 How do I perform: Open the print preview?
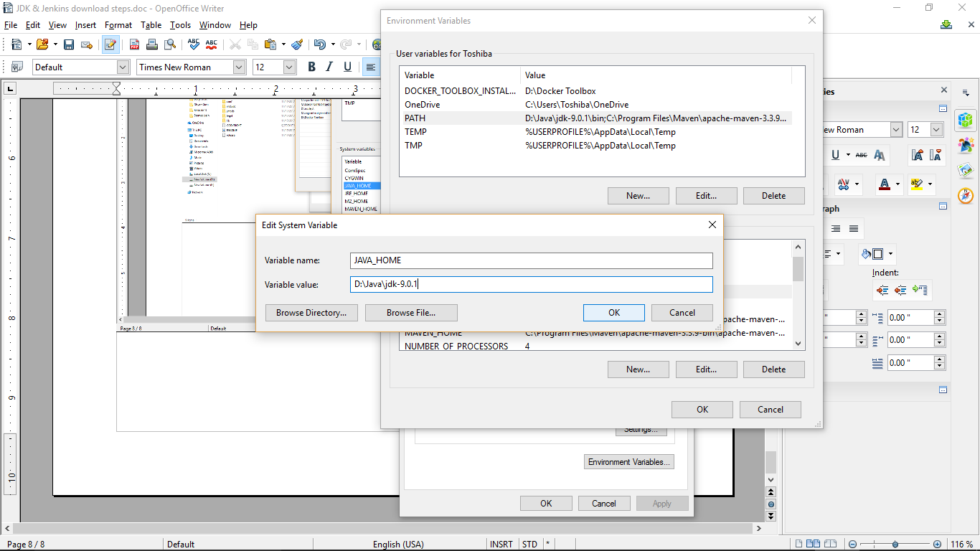pyautogui.click(x=171, y=44)
